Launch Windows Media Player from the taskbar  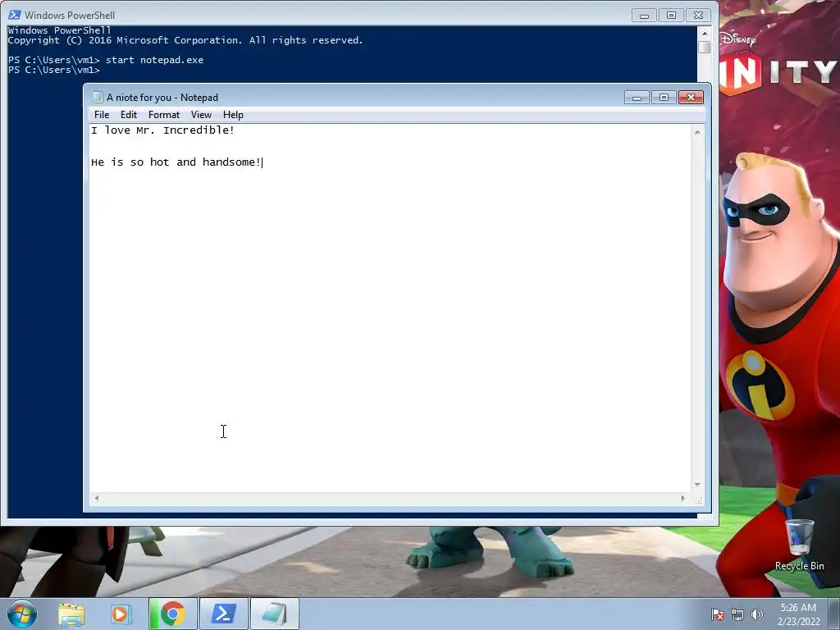coord(121,614)
